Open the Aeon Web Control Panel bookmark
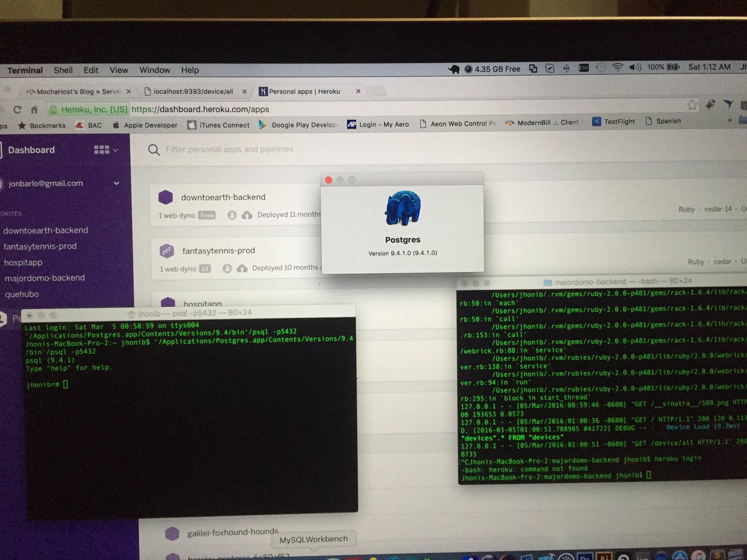Screen dimensions: 747x560 tap(458, 123)
